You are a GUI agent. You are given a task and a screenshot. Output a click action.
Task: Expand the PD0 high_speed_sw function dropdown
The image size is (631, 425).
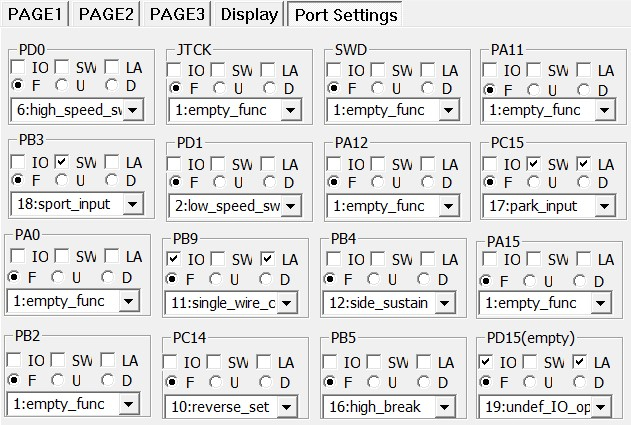pyautogui.click(x=133, y=109)
